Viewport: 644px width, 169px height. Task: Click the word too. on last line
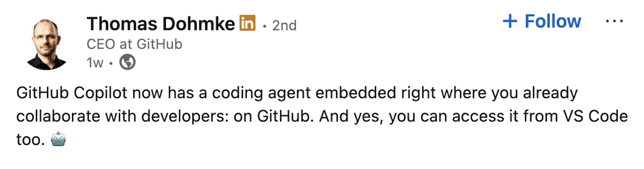[31, 140]
